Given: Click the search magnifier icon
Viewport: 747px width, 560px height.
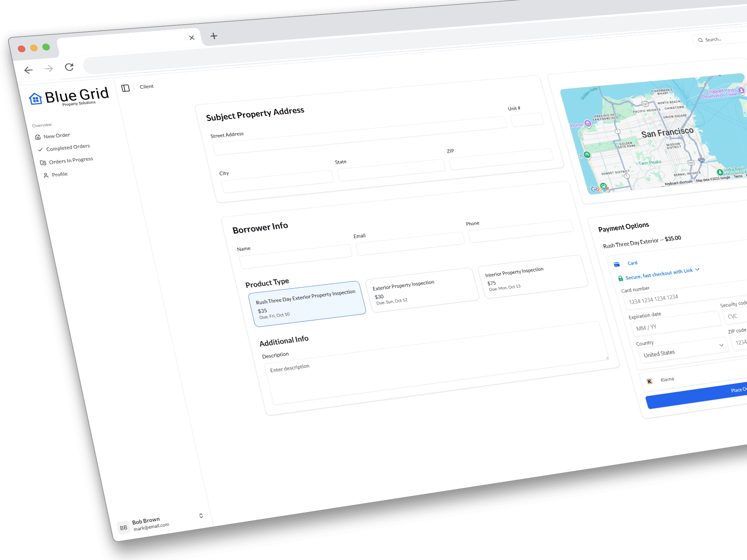Looking at the screenshot, I should (700, 40).
